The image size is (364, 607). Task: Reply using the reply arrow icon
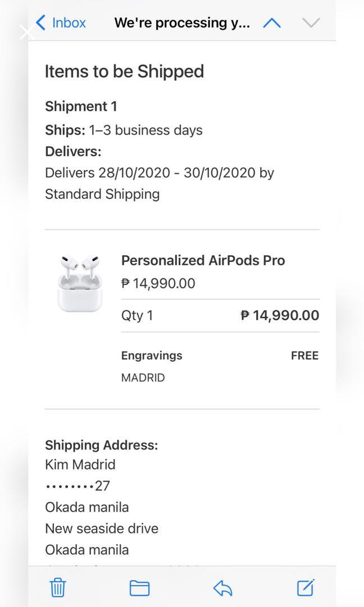coord(222,587)
